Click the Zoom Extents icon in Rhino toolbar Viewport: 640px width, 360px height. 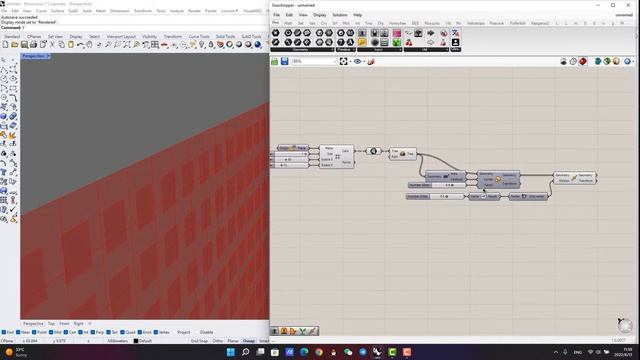click(x=127, y=44)
